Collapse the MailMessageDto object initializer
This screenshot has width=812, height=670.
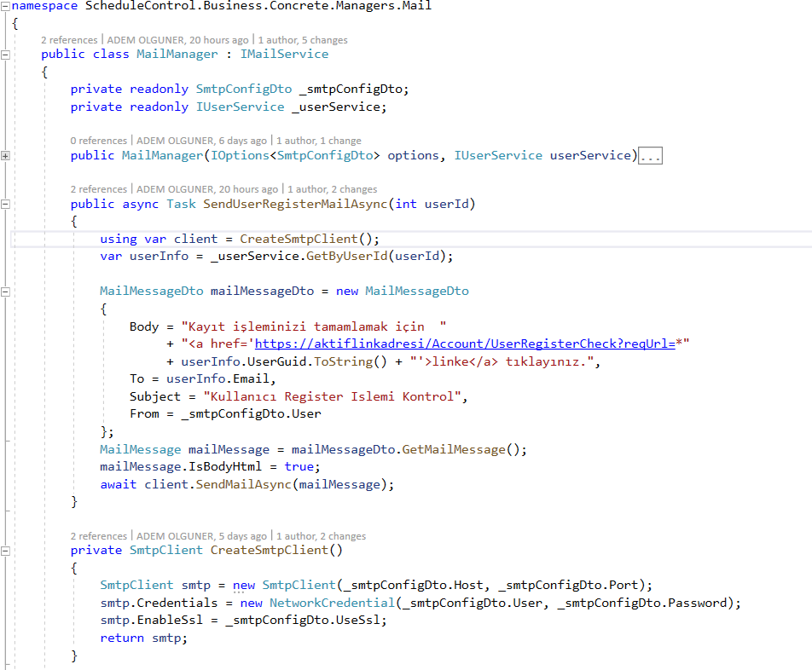[5, 292]
